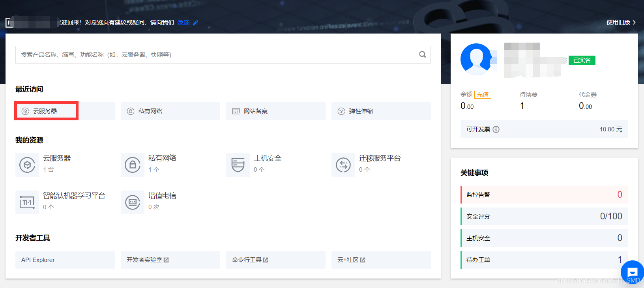The width and height of the screenshot is (644, 288).
Task: Open the chat support bubble icon
Action: coord(632,272)
